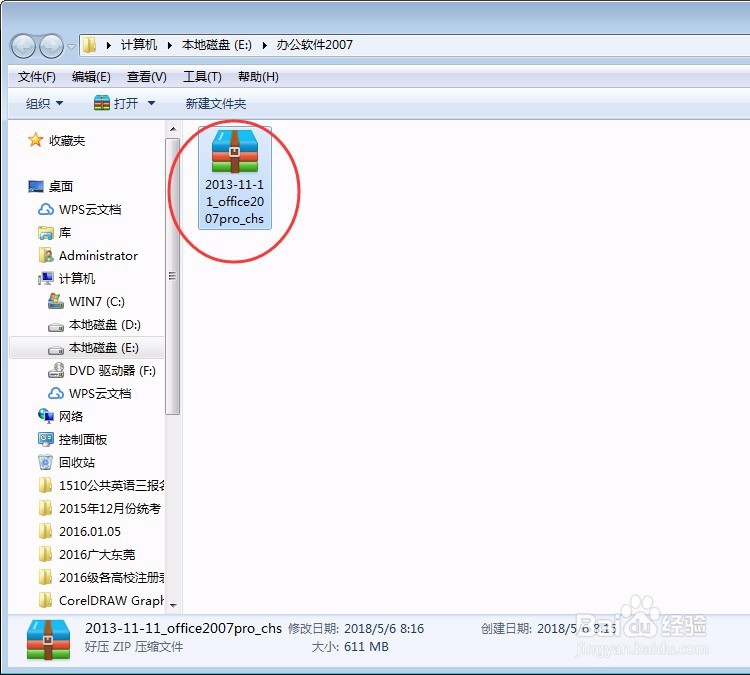Click the 网络 network icon
750x675 pixels.
(x=46, y=416)
